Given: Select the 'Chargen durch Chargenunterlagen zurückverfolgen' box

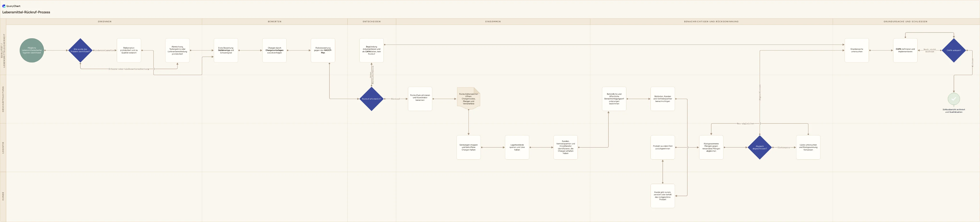Looking at the screenshot, I should 275,50.
